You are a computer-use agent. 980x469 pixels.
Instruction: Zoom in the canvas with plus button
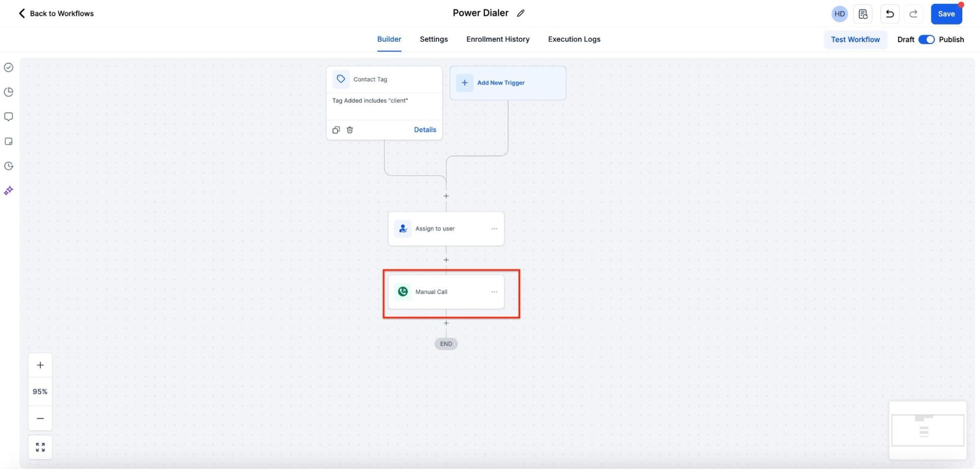point(40,365)
